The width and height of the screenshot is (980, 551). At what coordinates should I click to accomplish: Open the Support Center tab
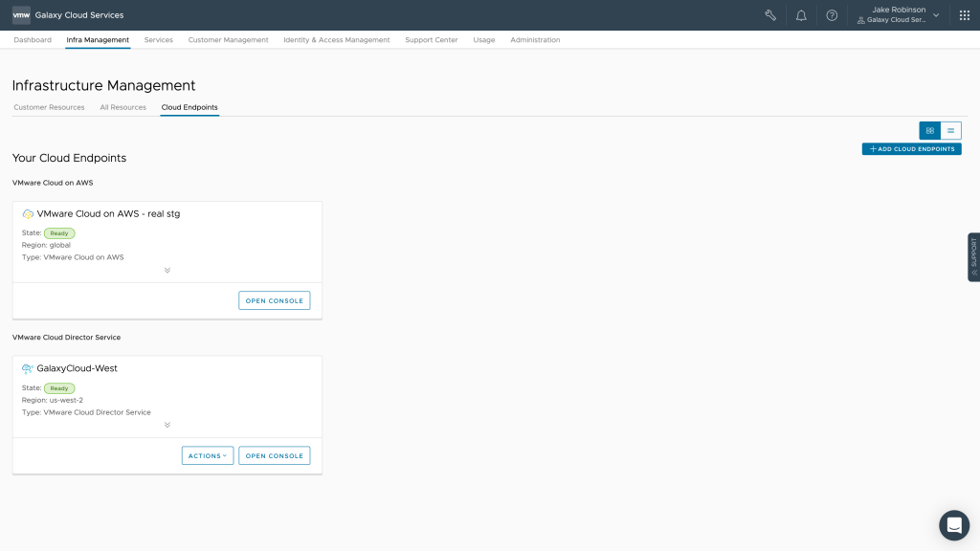(x=432, y=40)
